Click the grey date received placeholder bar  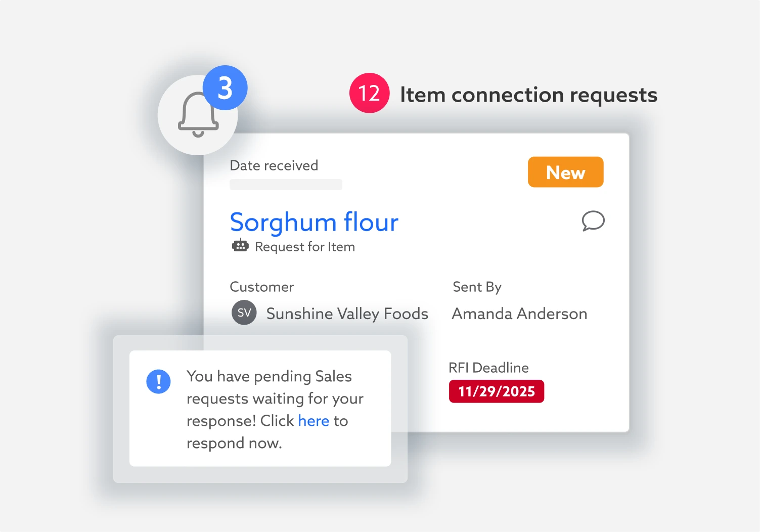click(286, 185)
